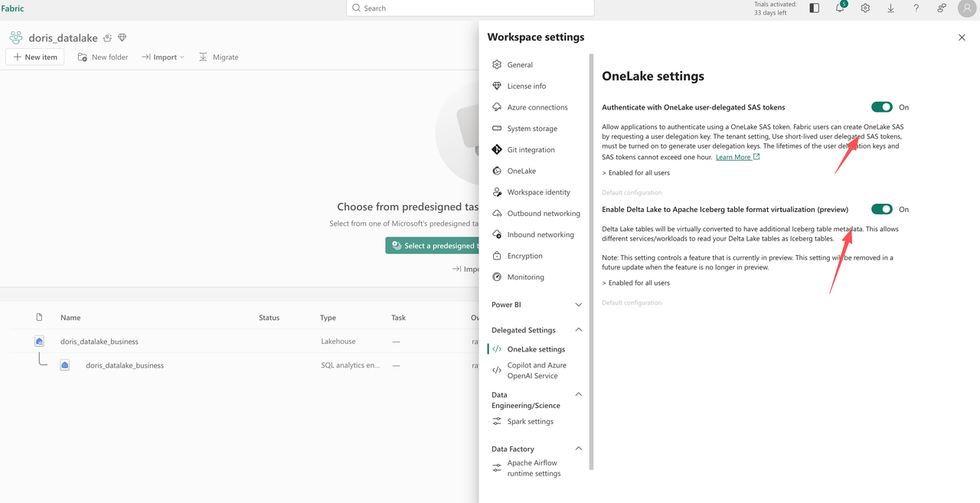Open the Help question mark icon
The height and width of the screenshot is (503, 980).
[916, 8]
